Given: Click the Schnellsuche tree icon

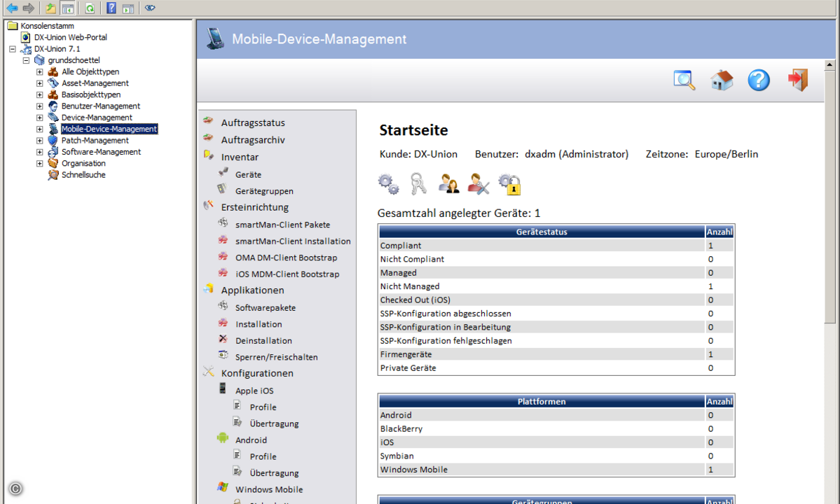Looking at the screenshot, I should coord(53,175).
